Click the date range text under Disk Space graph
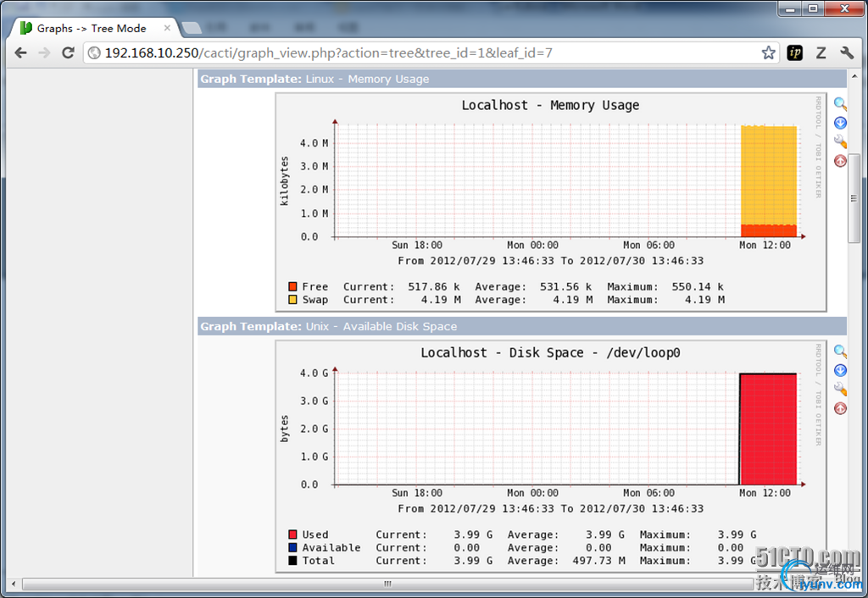 (551, 508)
